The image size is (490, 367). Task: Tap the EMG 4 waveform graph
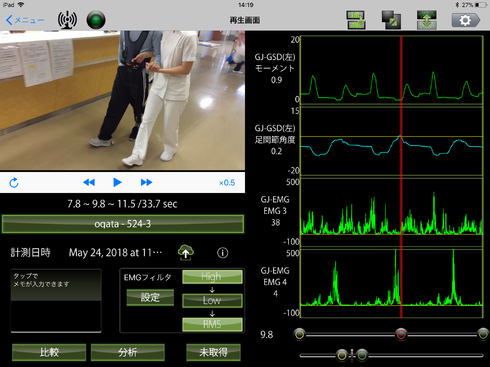392,283
